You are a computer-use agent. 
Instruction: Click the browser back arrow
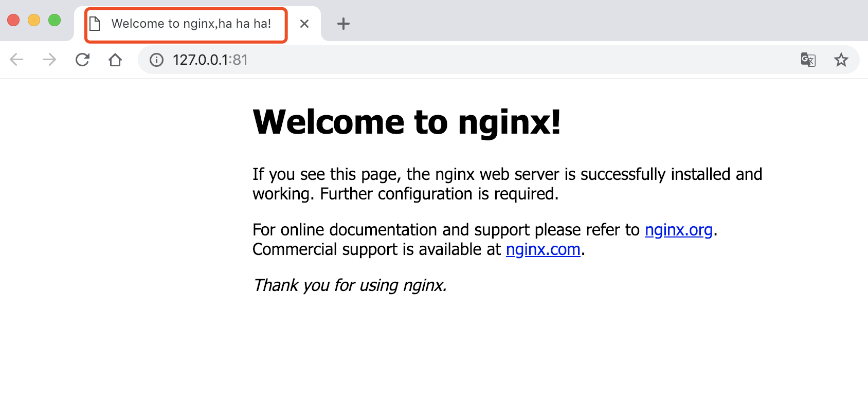tap(16, 60)
